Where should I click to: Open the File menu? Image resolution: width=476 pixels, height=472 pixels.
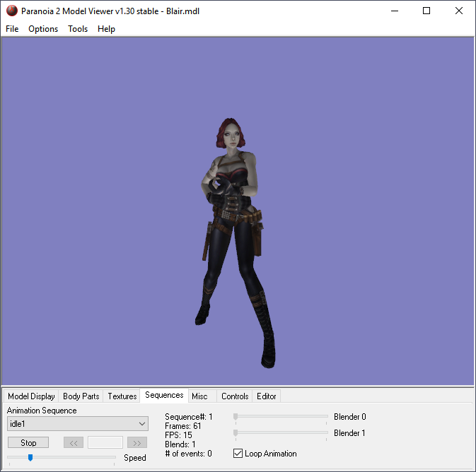coord(12,29)
